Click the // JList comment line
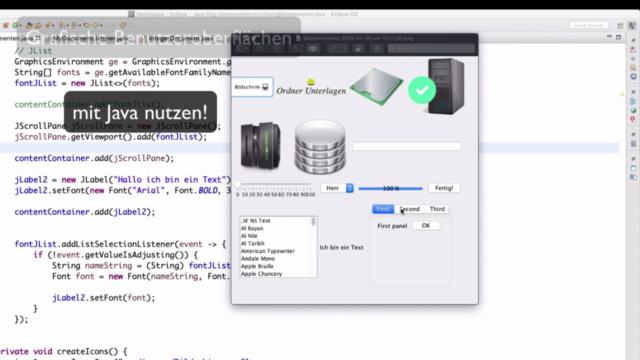 (x=33, y=51)
